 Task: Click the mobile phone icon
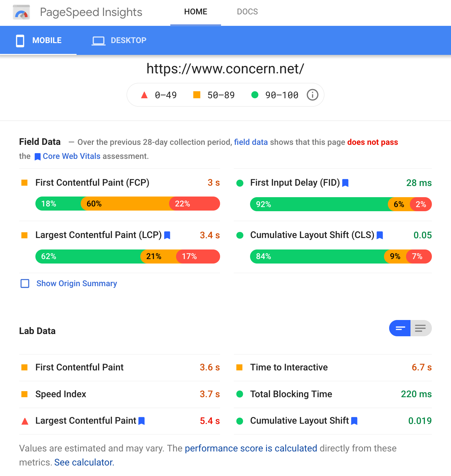(x=20, y=41)
